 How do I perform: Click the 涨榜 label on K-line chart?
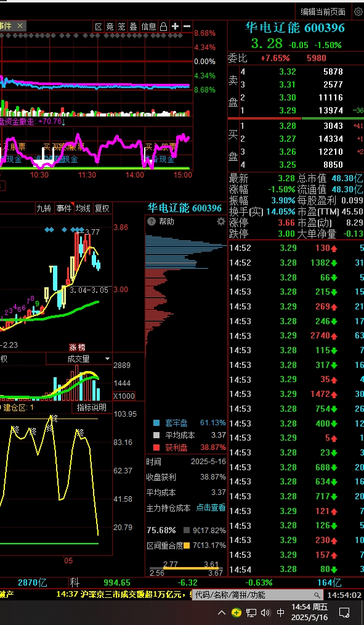point(77,348)
